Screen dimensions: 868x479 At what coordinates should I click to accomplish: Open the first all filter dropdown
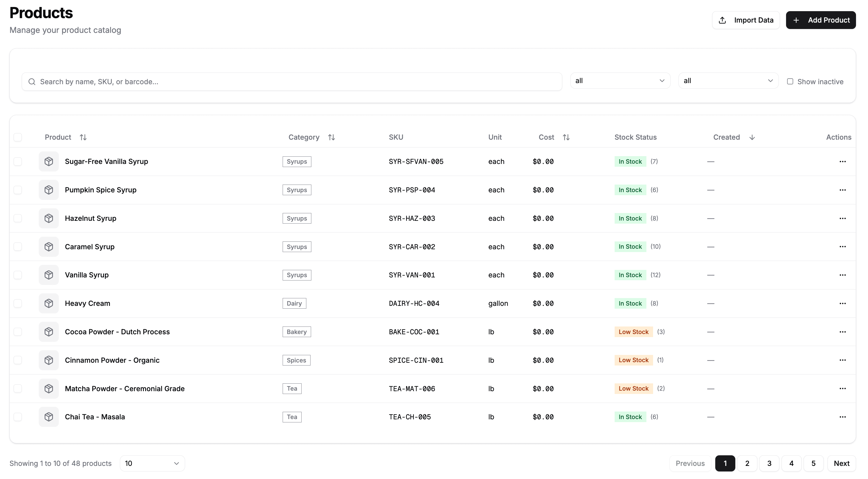coord(620,80)
